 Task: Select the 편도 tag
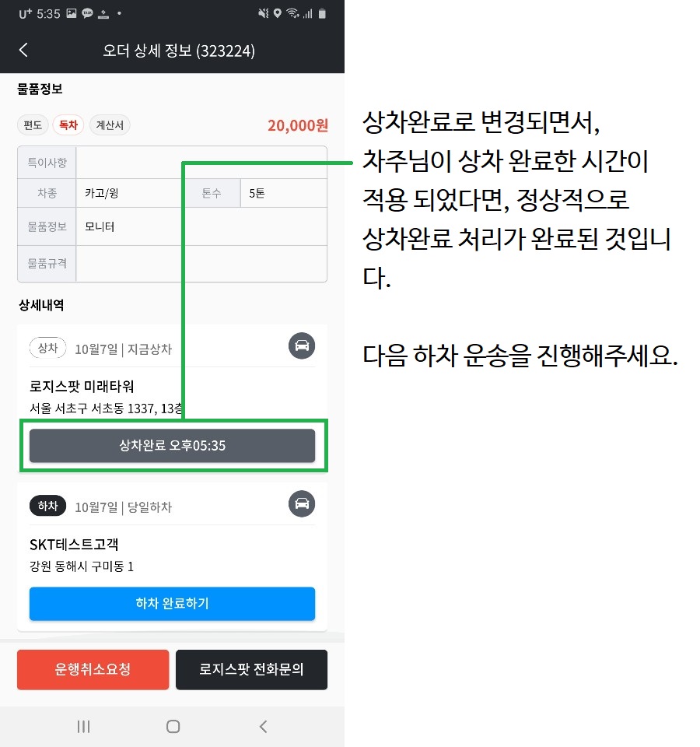[x=33, y=124]
